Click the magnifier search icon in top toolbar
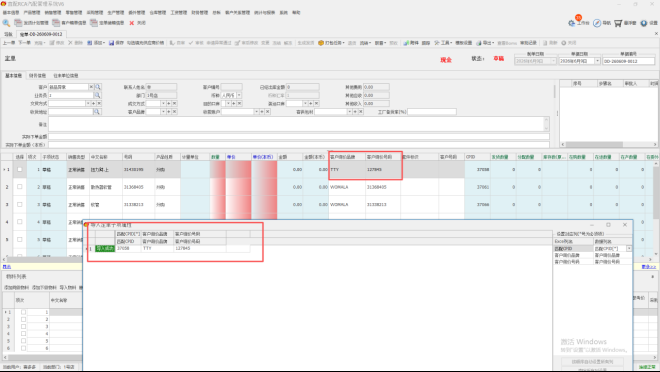 pos(6,23)
